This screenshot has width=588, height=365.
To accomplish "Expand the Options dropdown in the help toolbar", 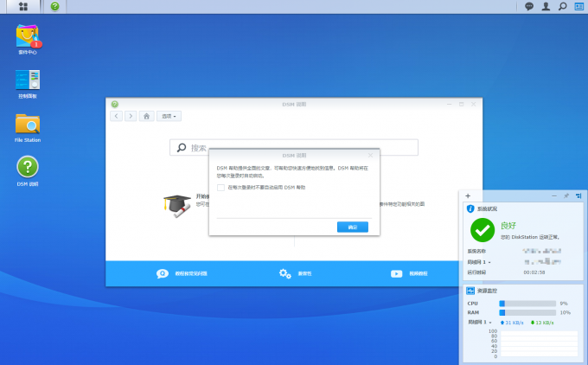I will (x=169, y=116).
